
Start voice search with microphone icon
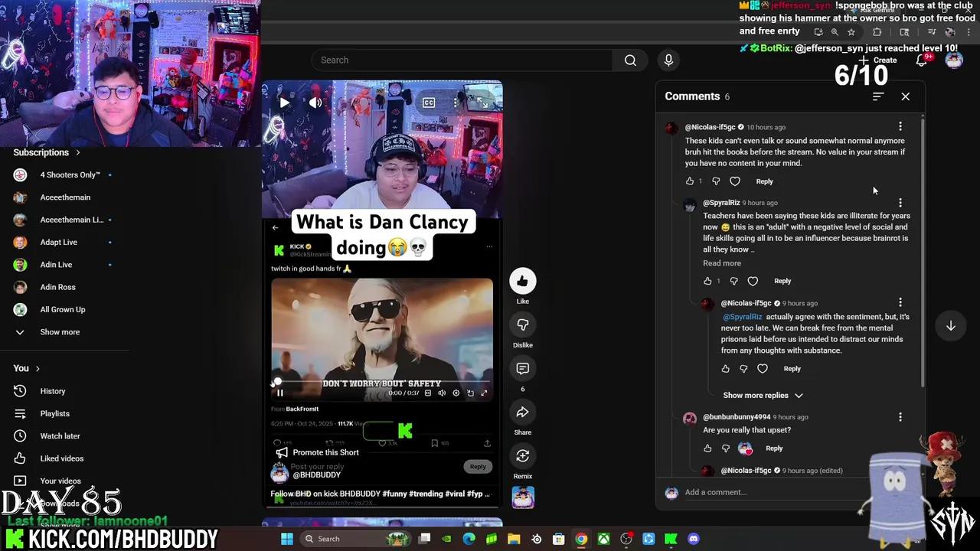[668, 60]
